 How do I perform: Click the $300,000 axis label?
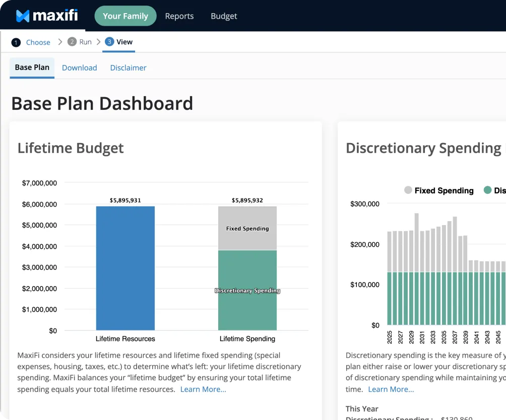[x=365, y=204]
